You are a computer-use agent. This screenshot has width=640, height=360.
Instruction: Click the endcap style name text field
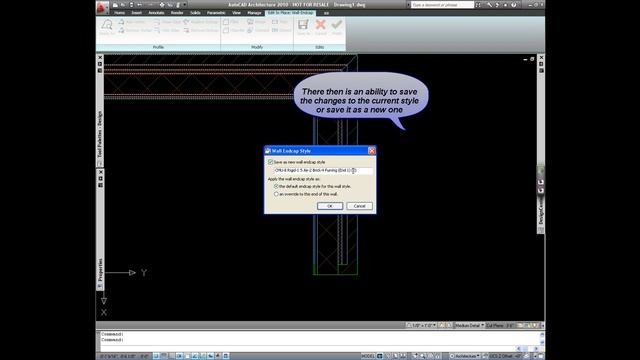click(322, 171)
